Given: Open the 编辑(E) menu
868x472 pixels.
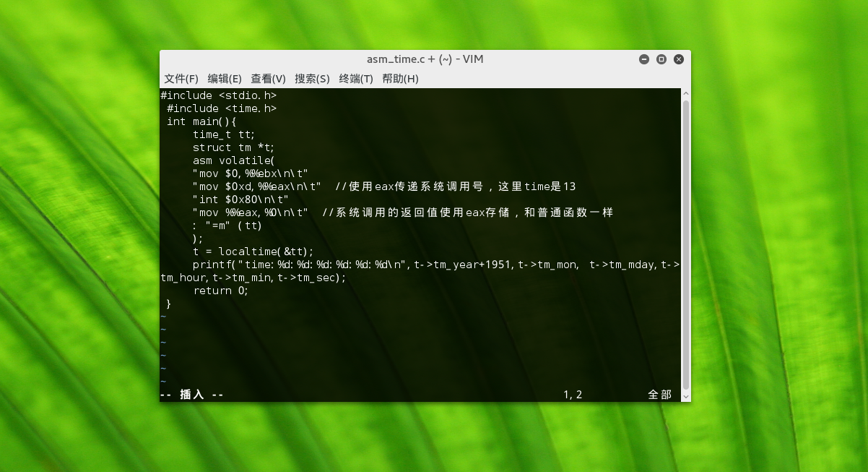Looking at the screenshot, I should tap(225, 79).
